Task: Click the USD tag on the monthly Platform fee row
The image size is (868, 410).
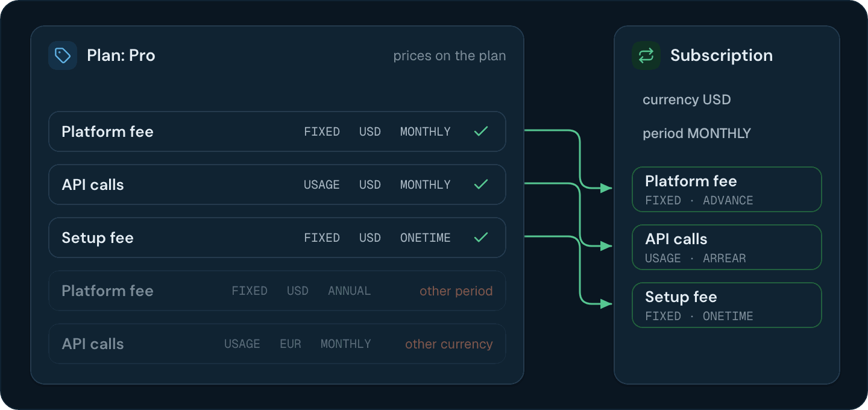Action: coord(370,131)
